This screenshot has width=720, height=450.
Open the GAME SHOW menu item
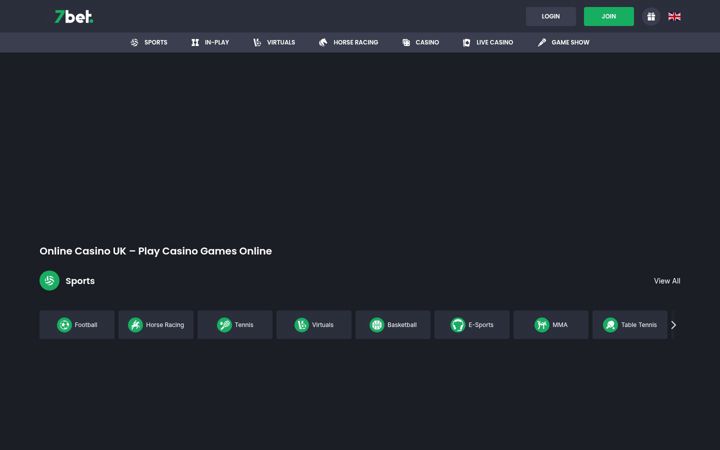(563, 42)
